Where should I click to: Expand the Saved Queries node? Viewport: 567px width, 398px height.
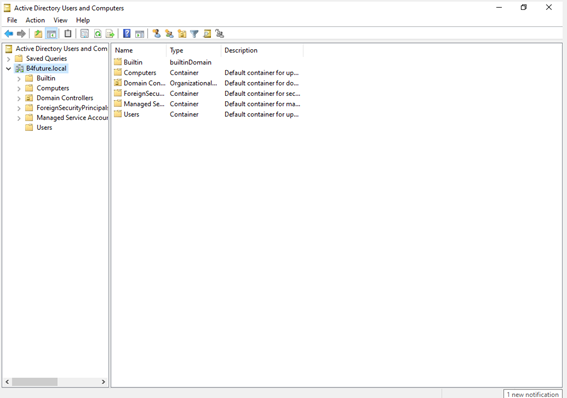(9, 59)
